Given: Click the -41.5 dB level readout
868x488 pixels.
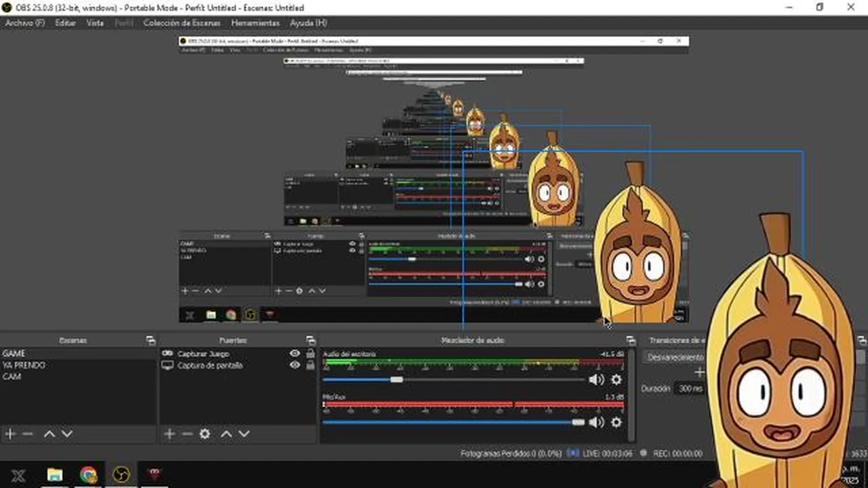Looking at the screenshot, I should [612, 354].
